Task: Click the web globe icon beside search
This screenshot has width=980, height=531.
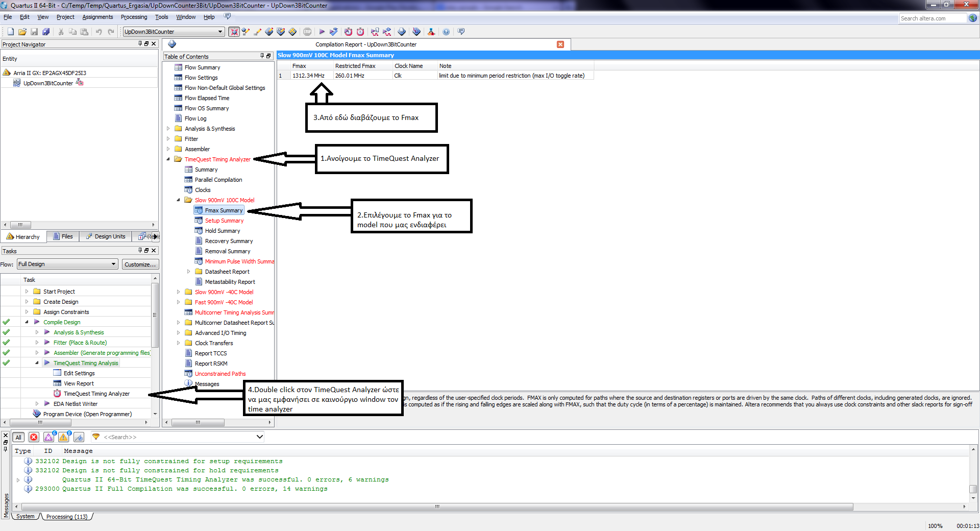Action: pos(973,18)
